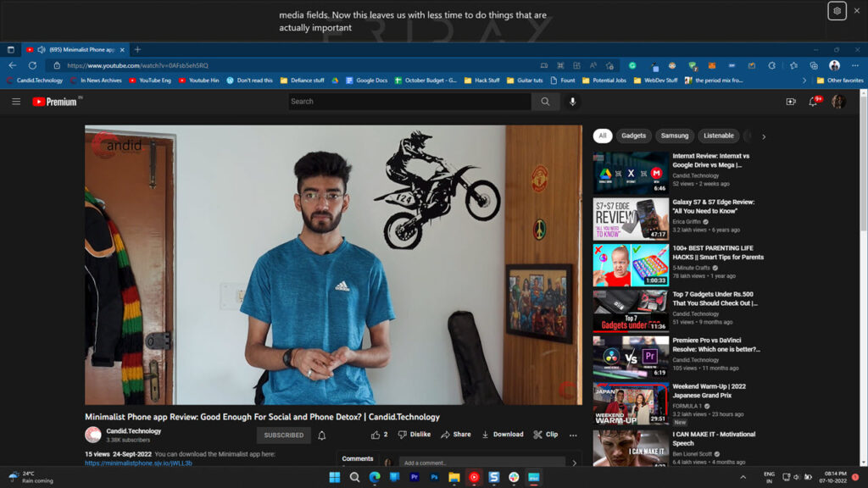Open the YouTube Eng bookmark

150,80
